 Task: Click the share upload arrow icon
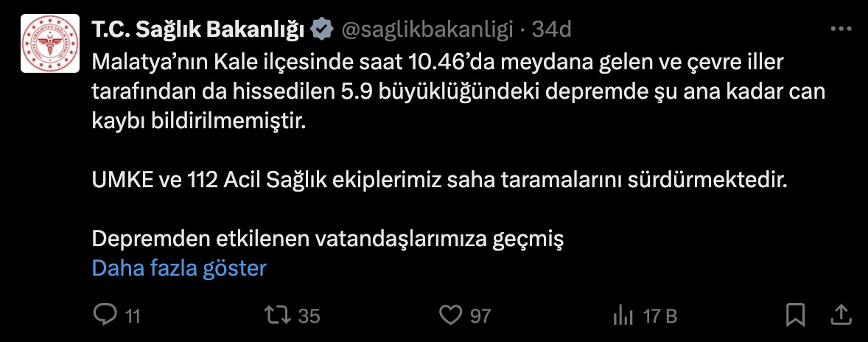pos(839,315)
